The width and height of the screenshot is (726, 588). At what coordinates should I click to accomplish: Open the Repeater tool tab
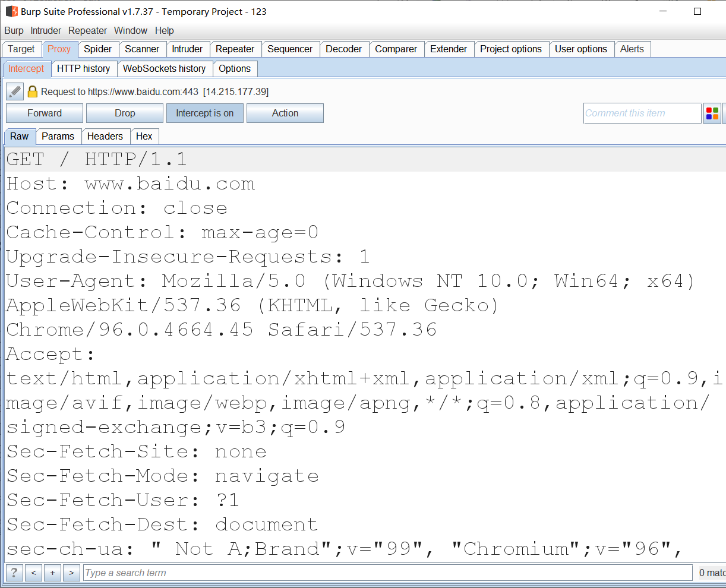[x=235, y=49]
